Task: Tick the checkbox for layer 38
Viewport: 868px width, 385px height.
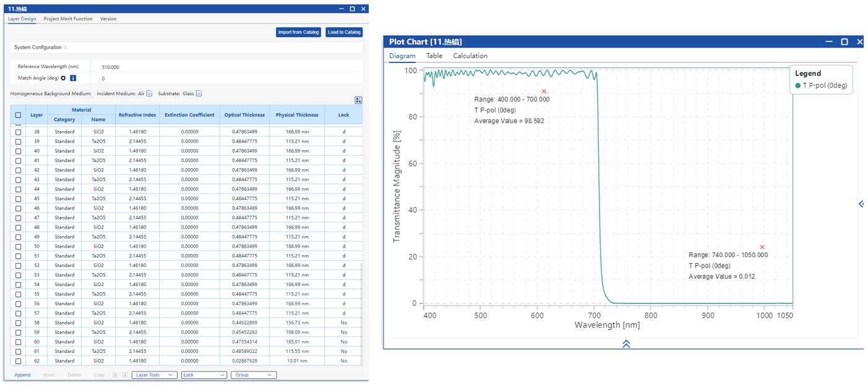Action: pos(18,132)
